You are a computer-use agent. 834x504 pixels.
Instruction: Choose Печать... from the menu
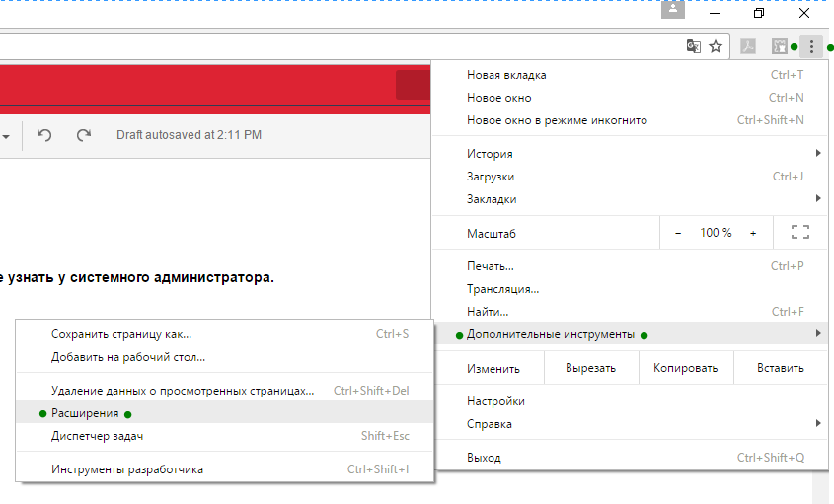630,266
